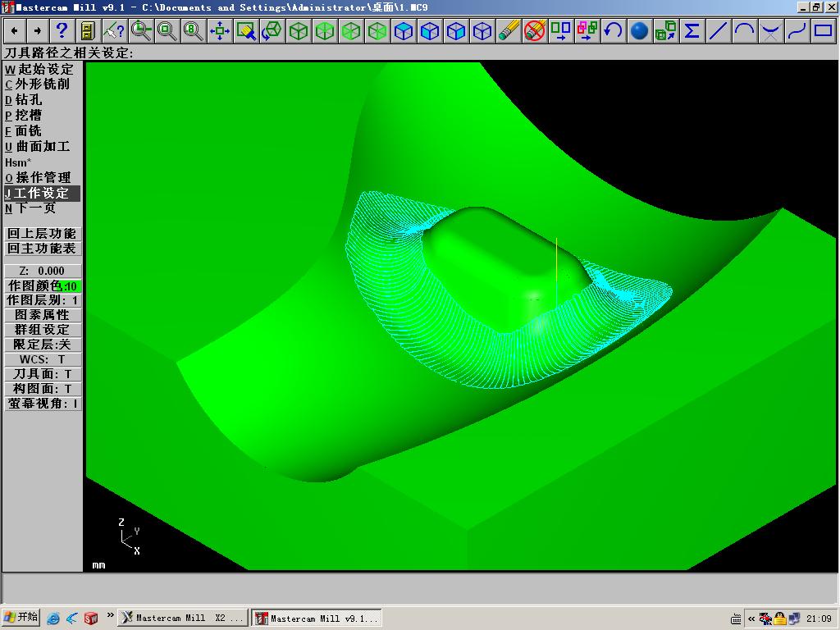840x630 pixels.
Task: Click the left arrow previous page icon
Action: pyautogui.click(x=15, y=30)
